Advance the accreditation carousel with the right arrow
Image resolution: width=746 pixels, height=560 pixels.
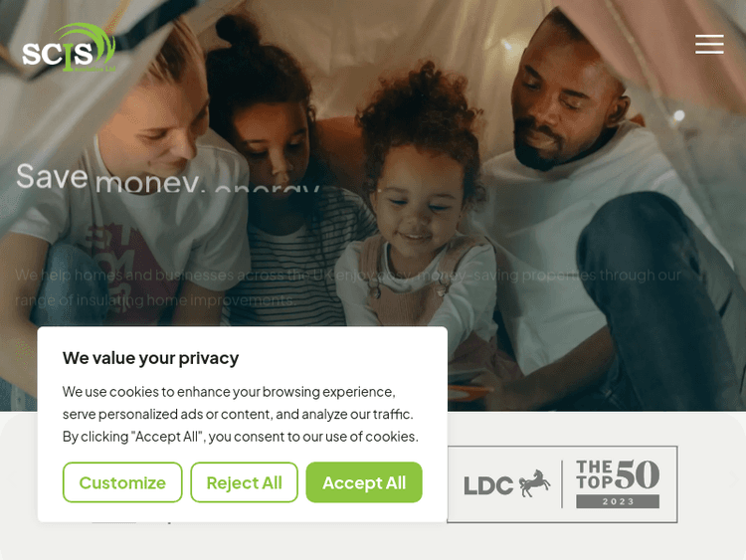tap(733, 479)
